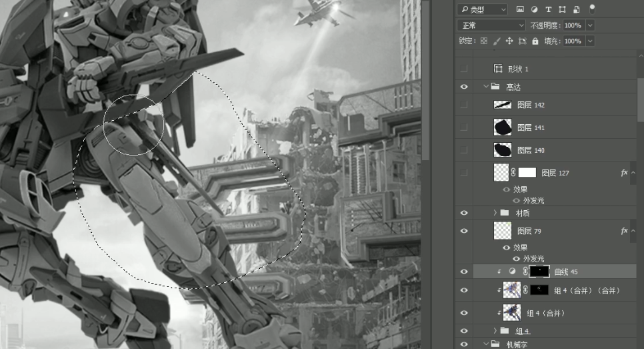Filter layers by text layer type
Viewport: 644px width, 349px height.
(x=548, y=9)
